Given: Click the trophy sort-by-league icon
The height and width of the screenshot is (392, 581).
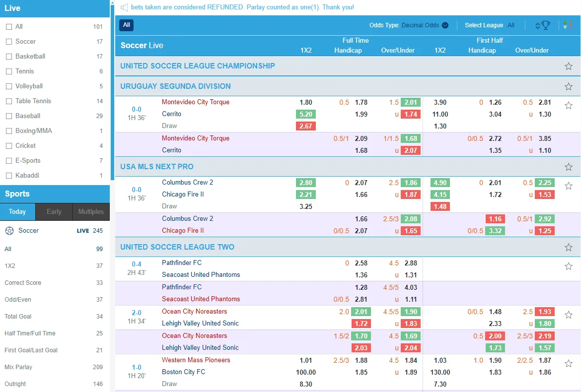Looking at the screenshot, I should click(543, 25).
